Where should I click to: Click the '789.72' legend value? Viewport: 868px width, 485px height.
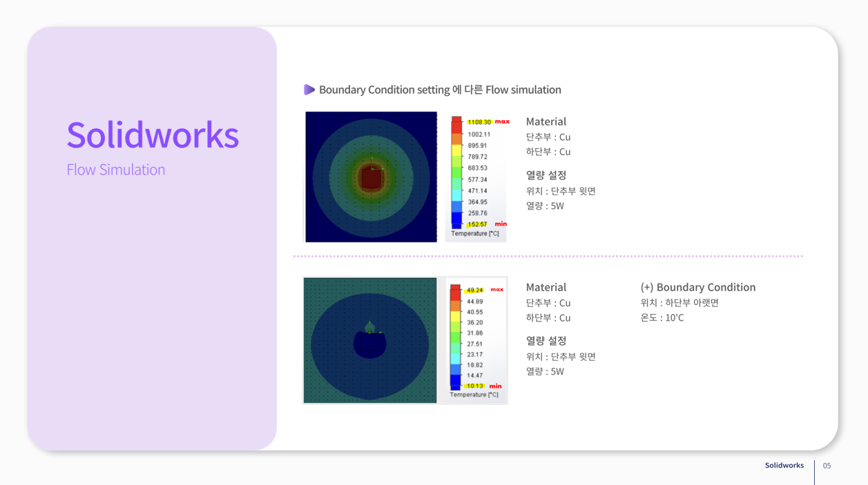point(477,157)
